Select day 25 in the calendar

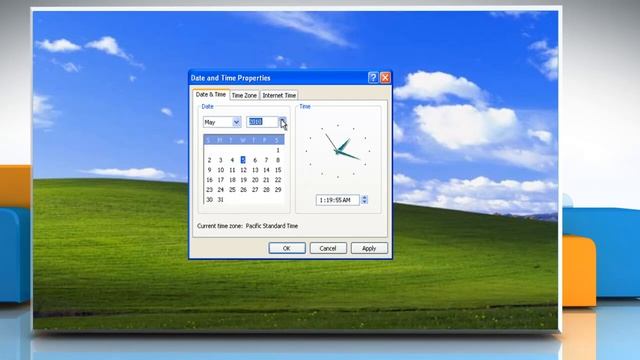[x=232, y=189]
